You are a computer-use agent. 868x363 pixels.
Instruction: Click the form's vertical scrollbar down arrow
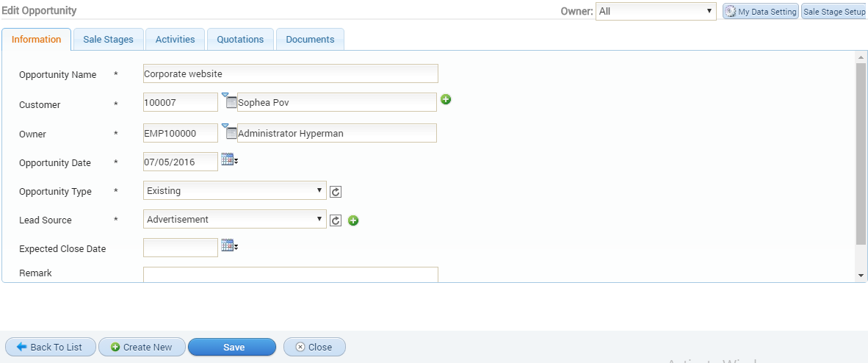tap(861, 276)
